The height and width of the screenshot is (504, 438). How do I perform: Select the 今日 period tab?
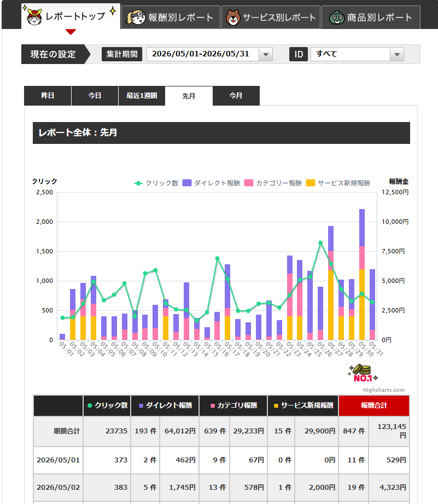95,96
